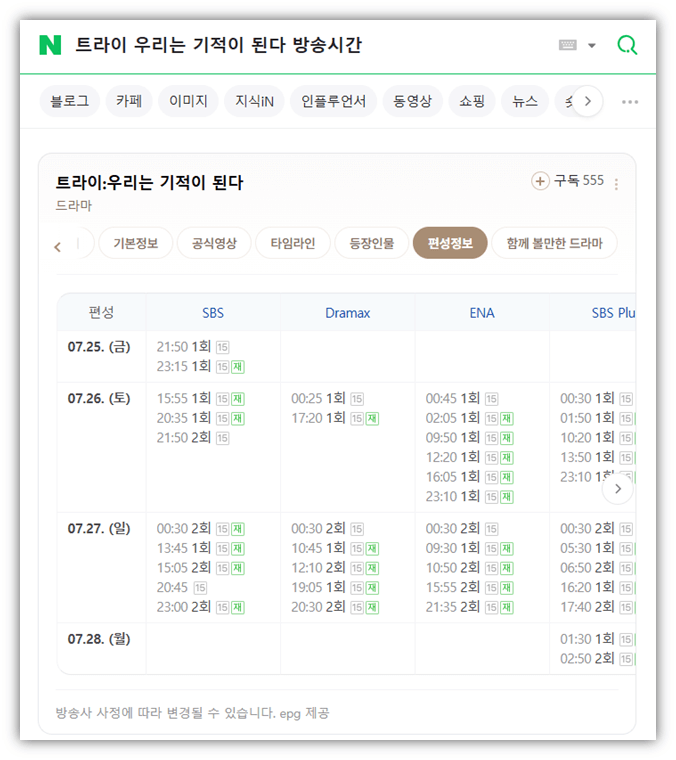Click Dramax 19:05 1회 entry
The width and height of the screenshot is (676, 760).
pyautogui.click(x=335, y=587)
